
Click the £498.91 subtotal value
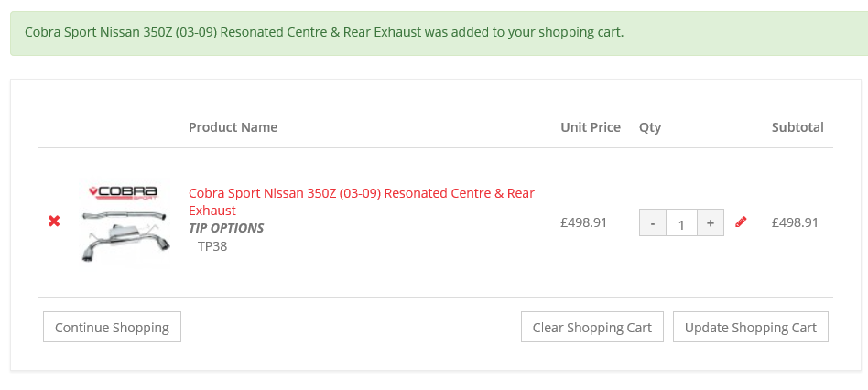click(x=795, y=222)
